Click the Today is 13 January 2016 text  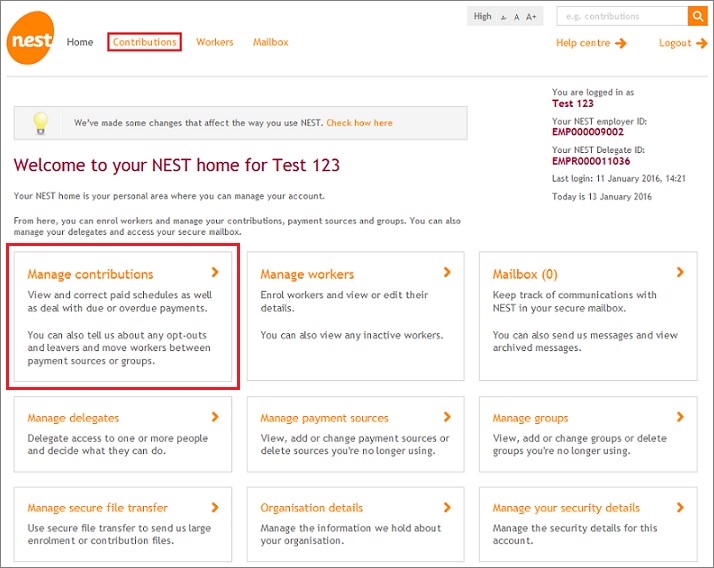(602, 197)
